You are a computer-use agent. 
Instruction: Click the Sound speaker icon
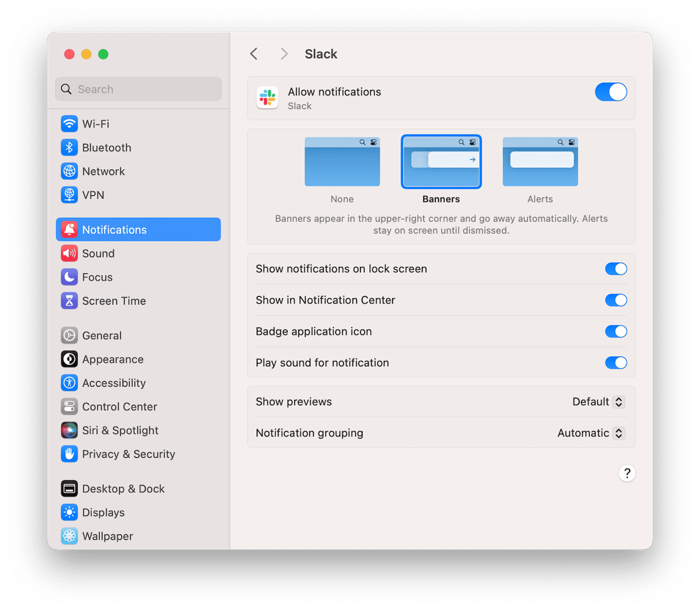tap(69, 253)
